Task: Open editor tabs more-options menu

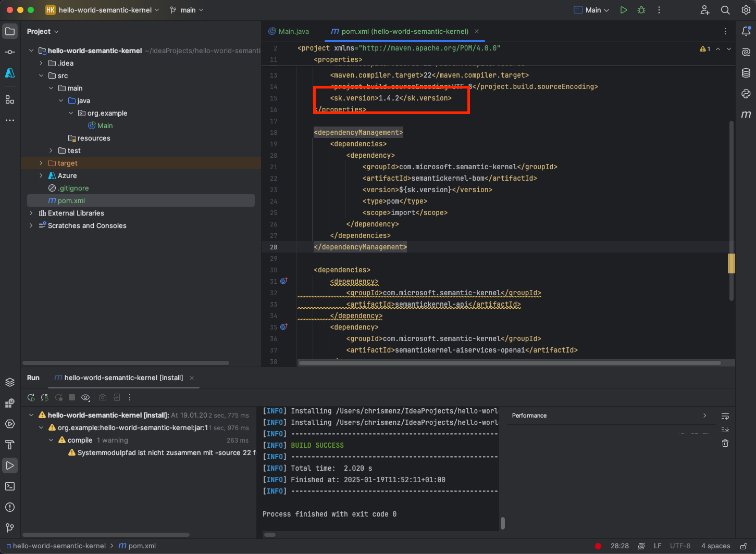Action: [x=725, y=31]
